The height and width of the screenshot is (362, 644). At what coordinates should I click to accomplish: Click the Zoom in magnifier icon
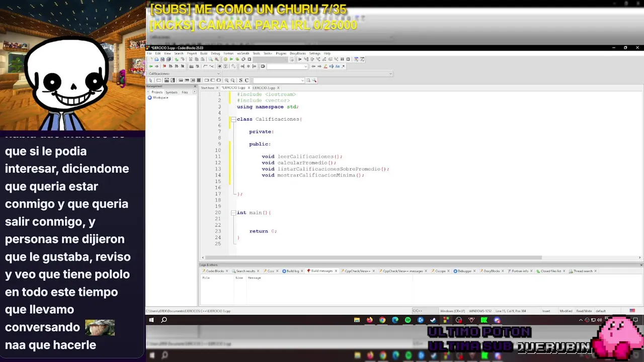coord(226,80)
